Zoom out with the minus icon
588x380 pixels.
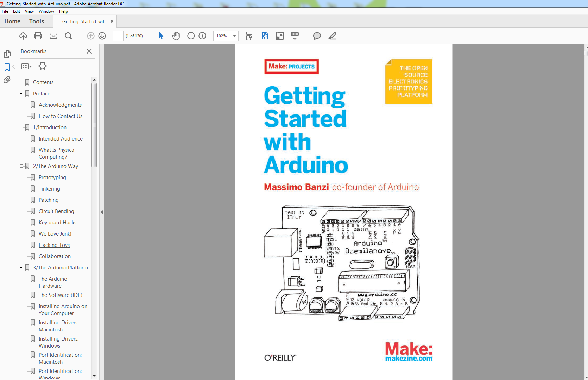[x=191, y=36]
